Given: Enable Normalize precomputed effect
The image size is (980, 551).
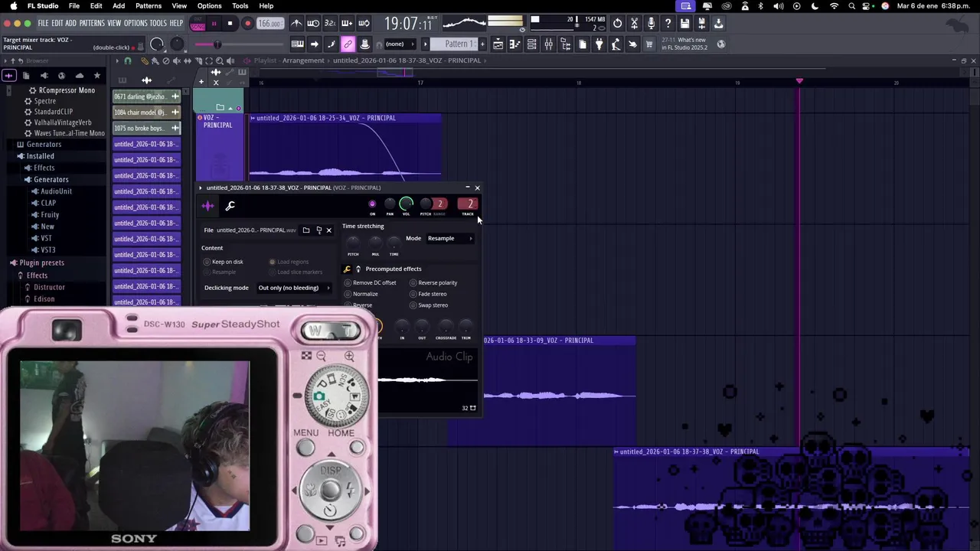Looking at the screenshot, I should [x=361, y=294].
